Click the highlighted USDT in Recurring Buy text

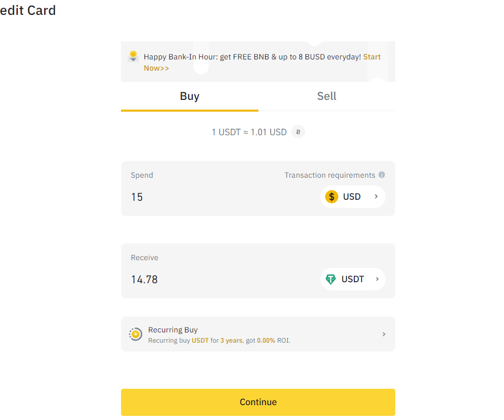[200, 341]
